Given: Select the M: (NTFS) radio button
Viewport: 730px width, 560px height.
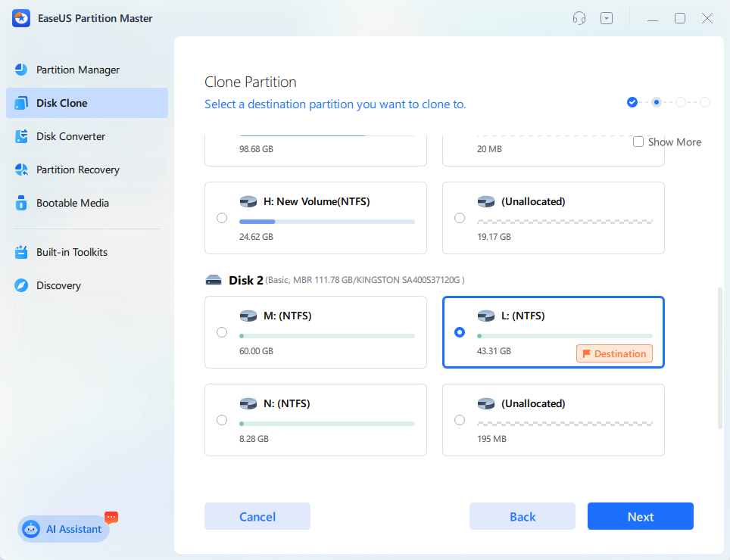Looking at the screenshot, I should pyautogui.click(x=222, y=332).
